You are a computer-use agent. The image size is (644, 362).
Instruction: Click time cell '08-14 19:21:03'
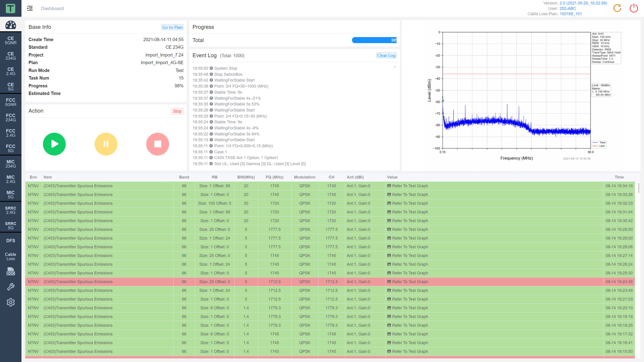point(619,299)
